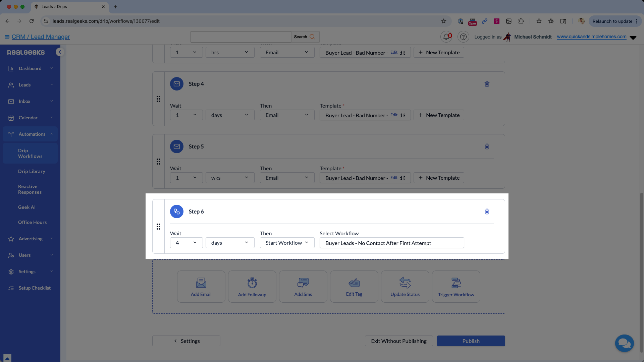Screen dimensions: 644x362
Task: Add an Sms step
Action: point(303,287)
